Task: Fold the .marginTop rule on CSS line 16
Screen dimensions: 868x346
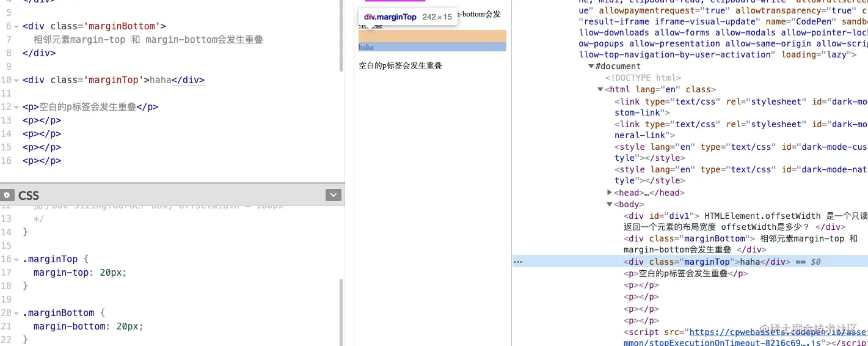Action: (x=16, y=259)
